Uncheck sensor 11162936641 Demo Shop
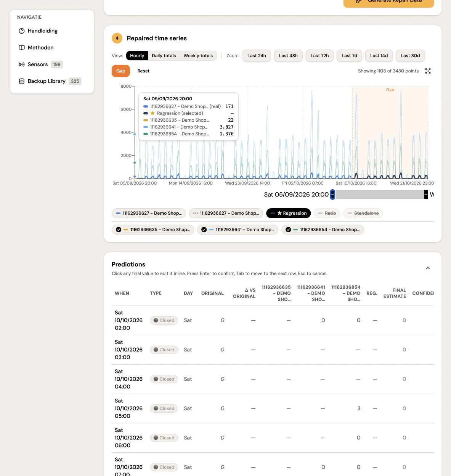Viewport: 451px width, 476px height. (x=238, y=230)
